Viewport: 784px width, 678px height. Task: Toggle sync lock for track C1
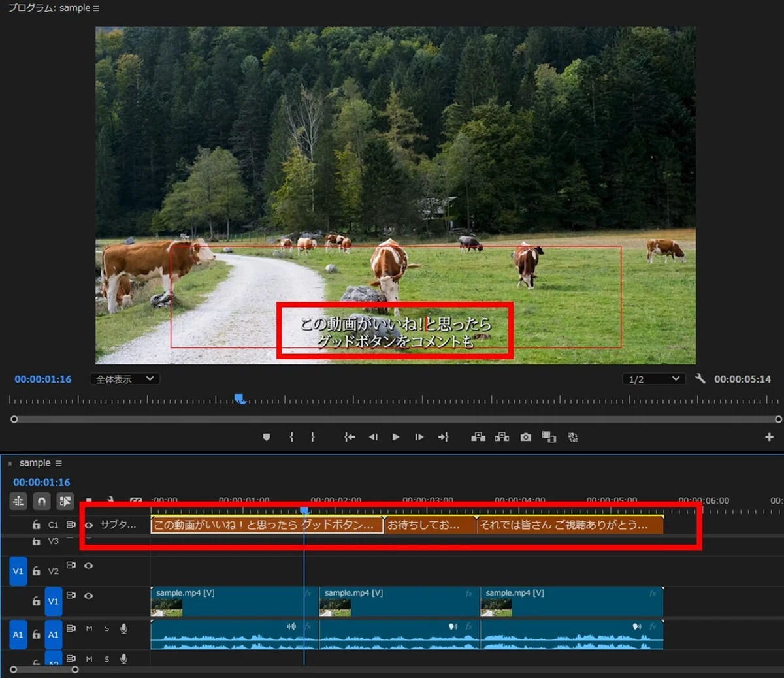(71, 525)
